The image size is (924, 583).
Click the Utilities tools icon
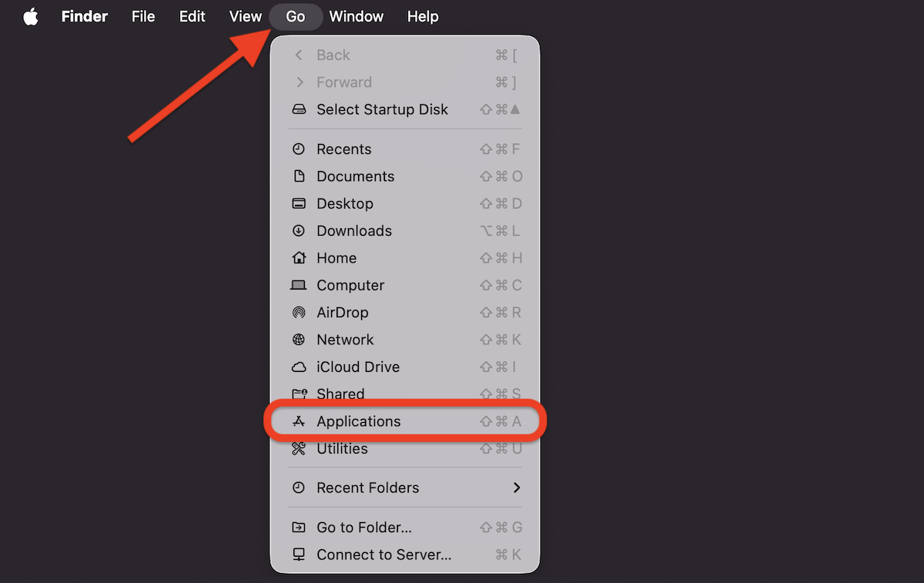point(299,448)
